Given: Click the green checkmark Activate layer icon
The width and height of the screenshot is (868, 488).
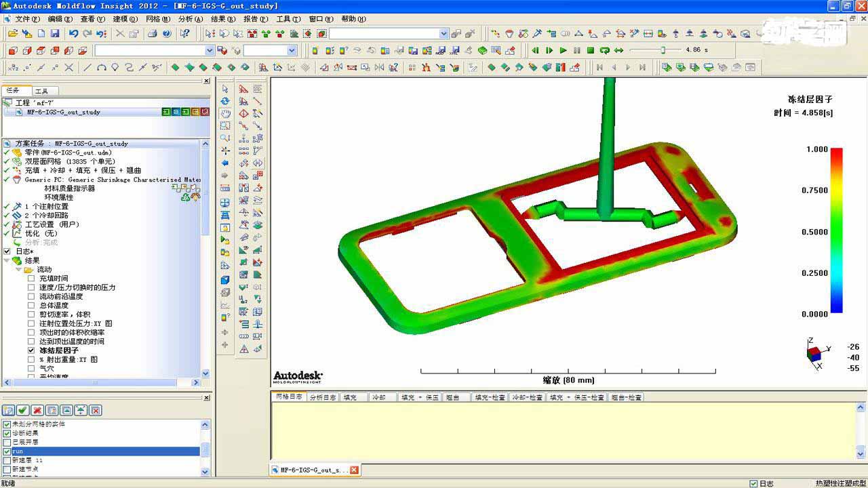Looking at the screenshot, I should [x=22, y=410].
